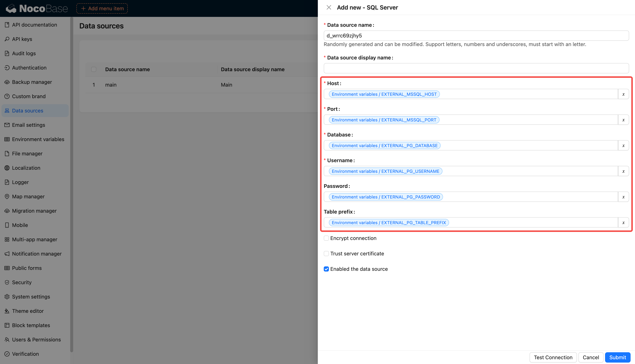Enable the Encrypt connection checkbox
This screenshot has height=364, width=635.
pos(326,238)
